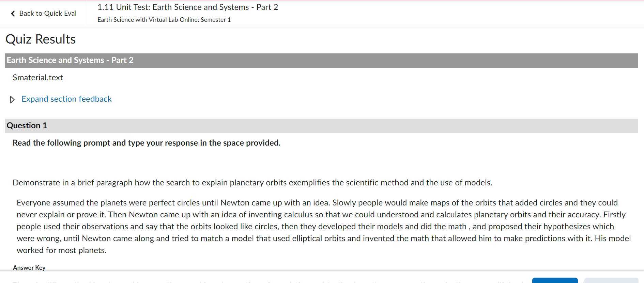Click the 1.11 Unit Test page title
The width and height of the screenshot is (644, 283).
(x=187, y=7)
